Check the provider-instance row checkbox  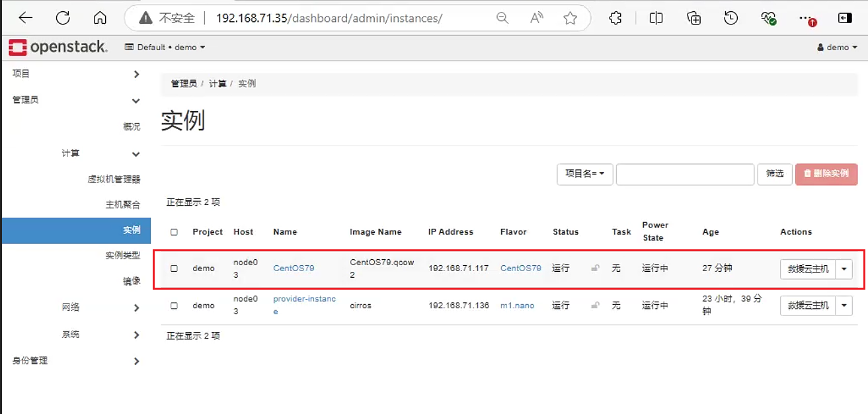pyautogui.click(x=174, y=306)
